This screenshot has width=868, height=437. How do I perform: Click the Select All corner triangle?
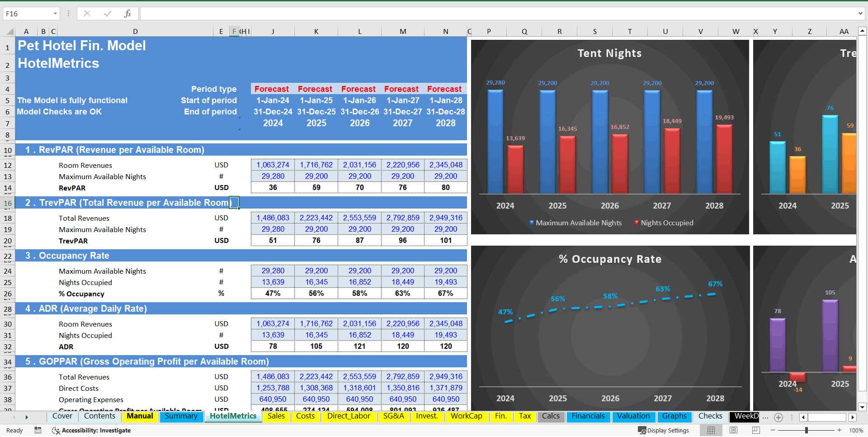click(x=9, y=32)
